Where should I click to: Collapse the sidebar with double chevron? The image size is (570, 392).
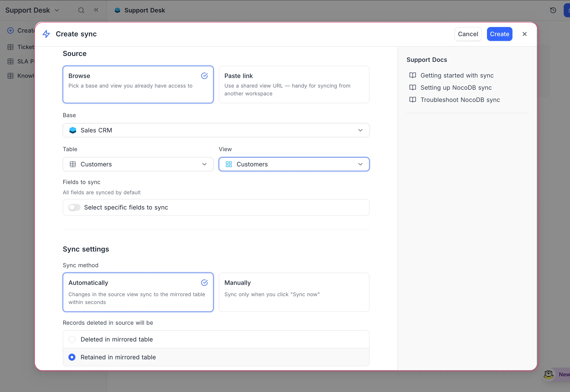coord(96,10)
